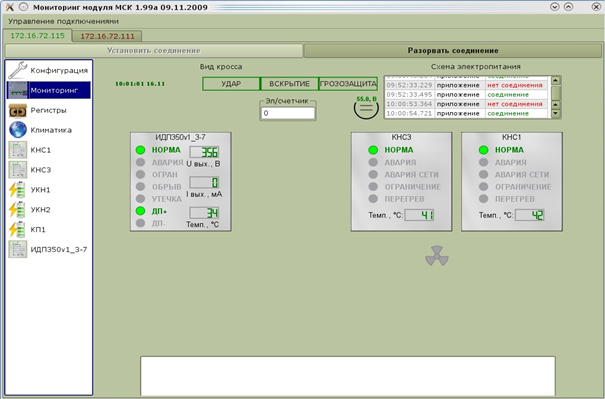Click ОГРАН indicator in ИДП350 panel

(140, 174)
